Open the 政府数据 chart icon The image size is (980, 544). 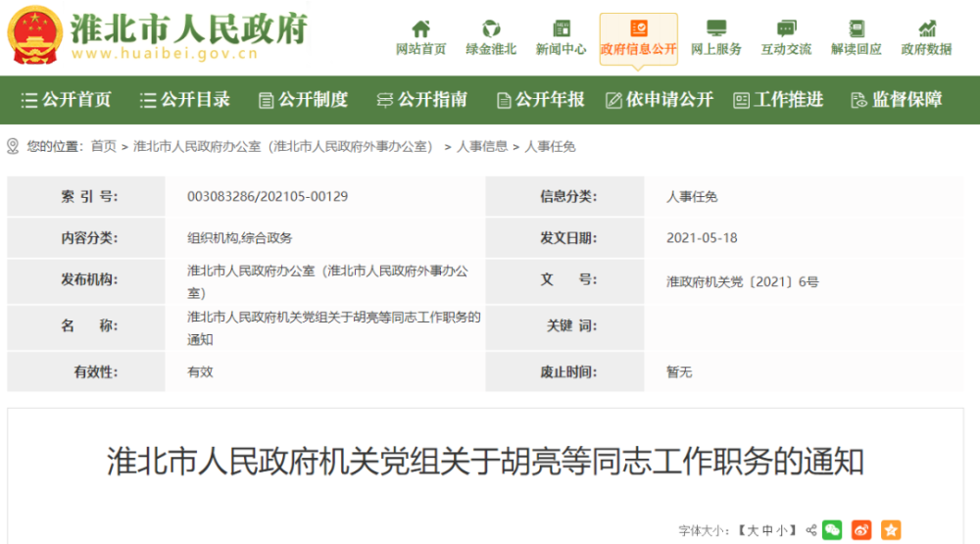coord(926,29)
